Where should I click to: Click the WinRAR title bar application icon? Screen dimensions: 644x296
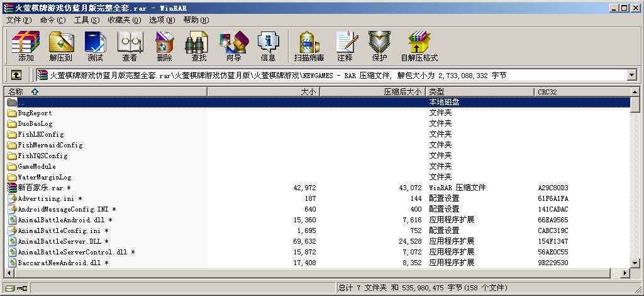(x=8, y=8)
